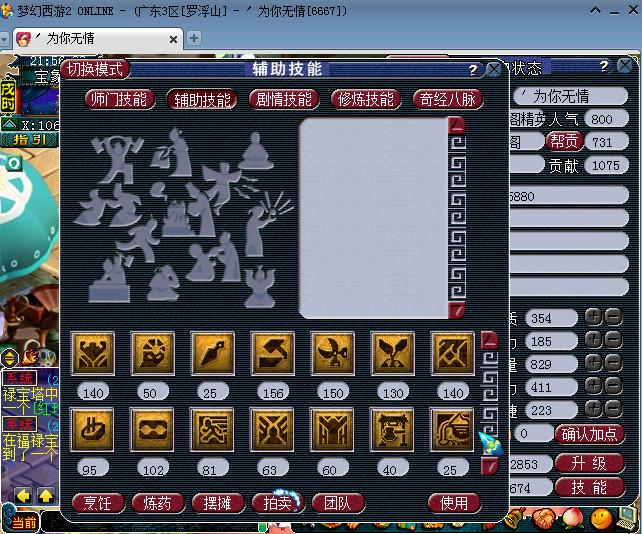Click 确认加点 button

pyautogui.click(x=590, y=434)
